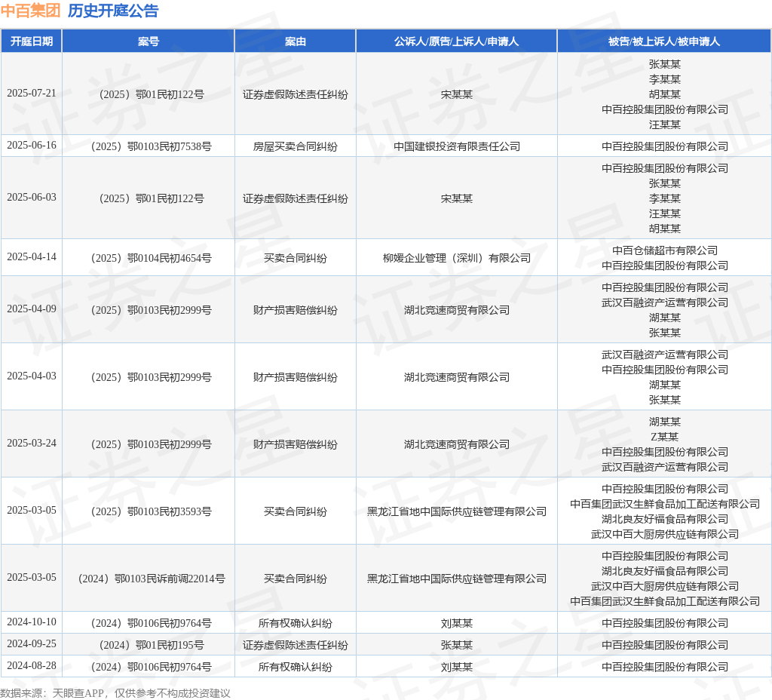This screenshot has width=772, height=700.
Task: Click 中百控股集团股份有限公司 in the 2025-06-16 row
Action: point(665,146)
